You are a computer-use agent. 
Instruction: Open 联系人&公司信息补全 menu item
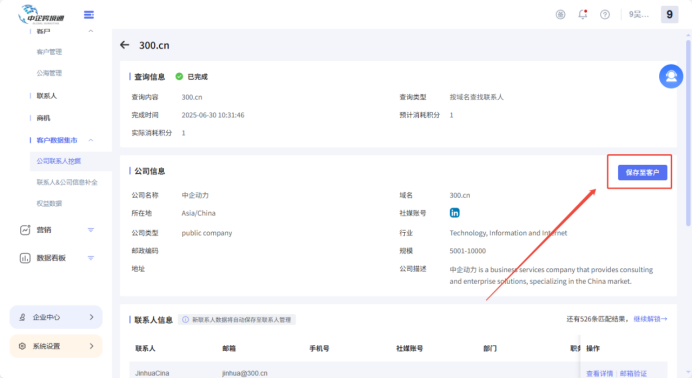[67, 182]
